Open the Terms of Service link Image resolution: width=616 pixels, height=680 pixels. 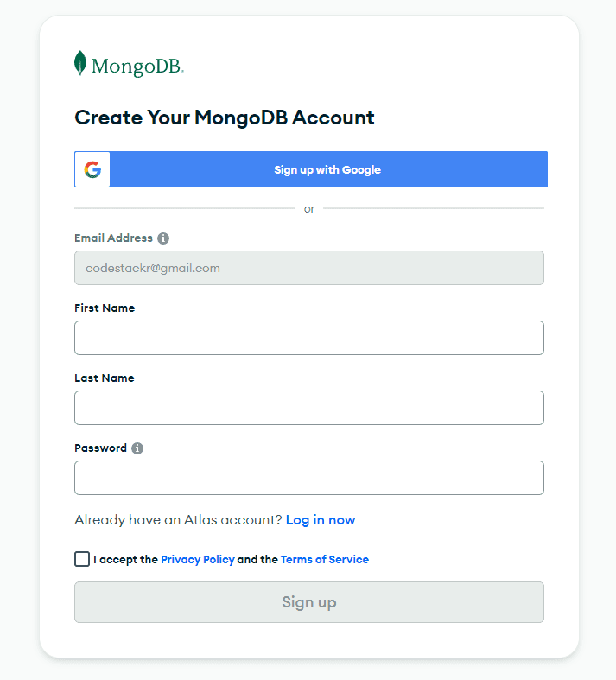[x=324, y=560]
